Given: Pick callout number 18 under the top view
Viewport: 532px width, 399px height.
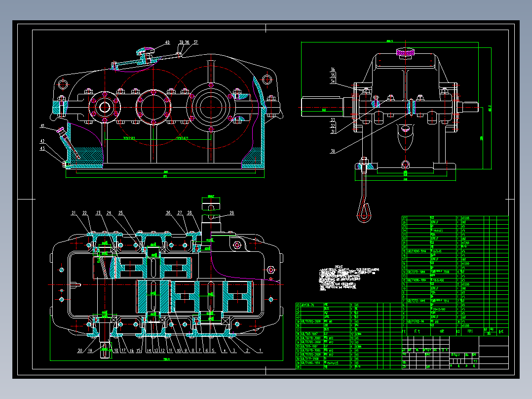Looking at the screenshot, I should click(116, 351).
